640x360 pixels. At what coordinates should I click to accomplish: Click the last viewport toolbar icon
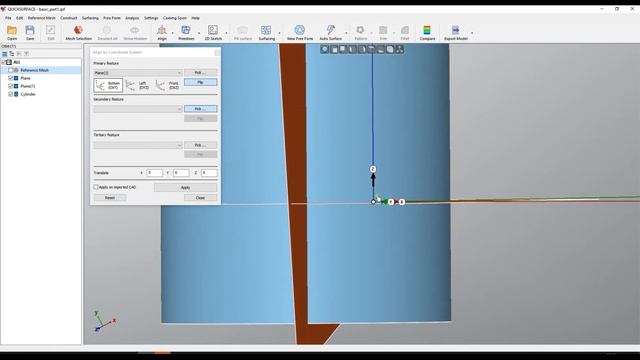click(400, 49)
